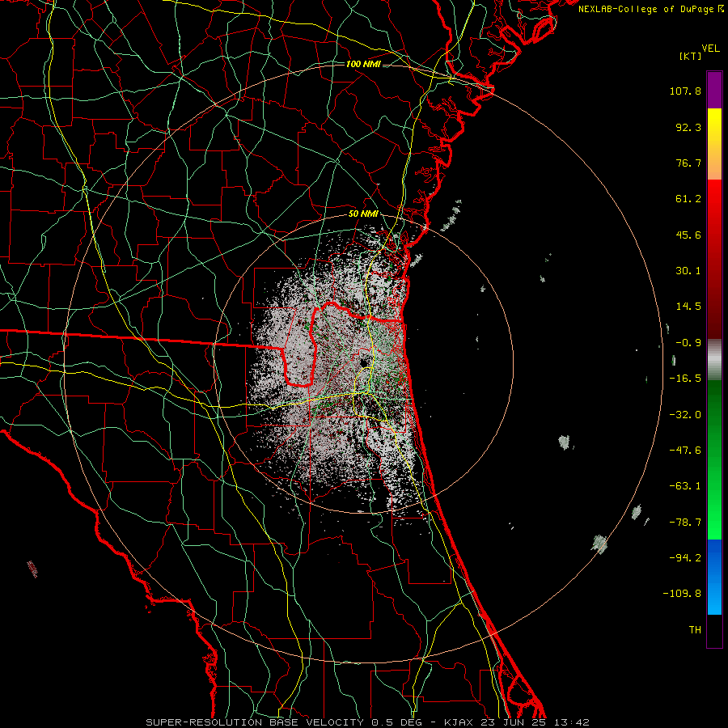
Task: Click the -109.8 legend value
Action: click(682, 594)
